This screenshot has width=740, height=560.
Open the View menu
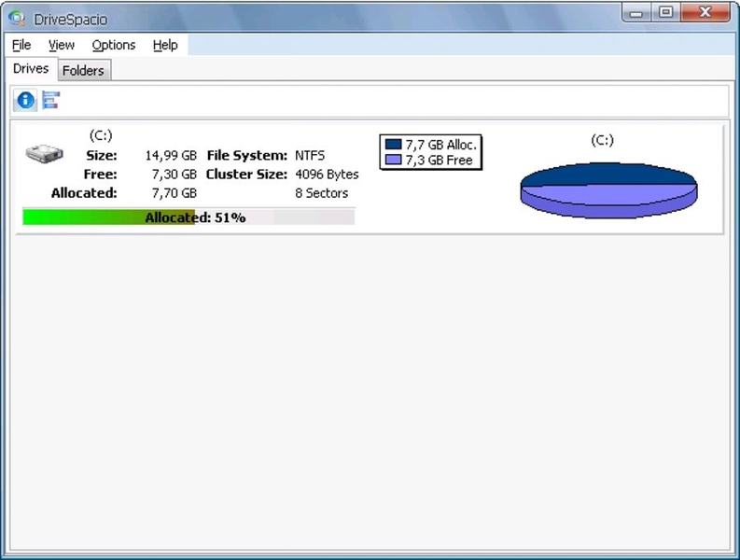coord(62,45)
